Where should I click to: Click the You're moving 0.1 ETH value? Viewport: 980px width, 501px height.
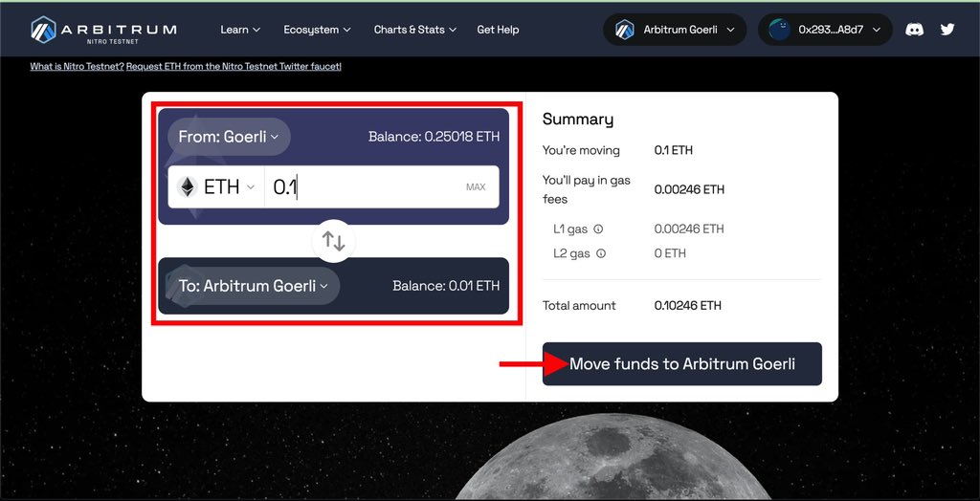[x=673, y=150]
